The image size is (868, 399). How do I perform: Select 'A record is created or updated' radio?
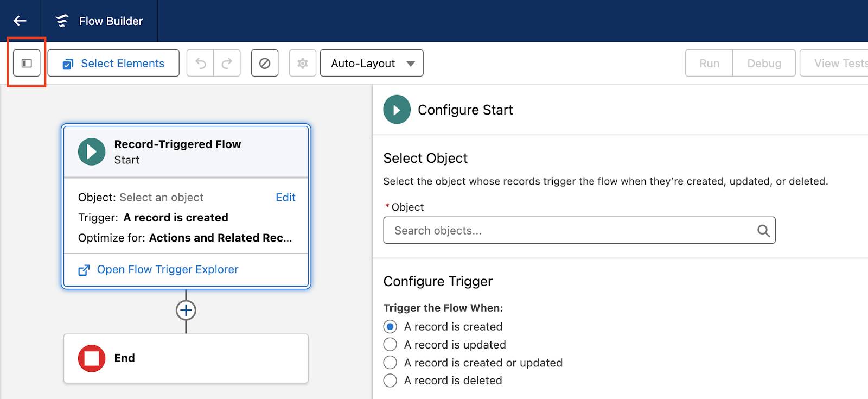click(390, 363)
